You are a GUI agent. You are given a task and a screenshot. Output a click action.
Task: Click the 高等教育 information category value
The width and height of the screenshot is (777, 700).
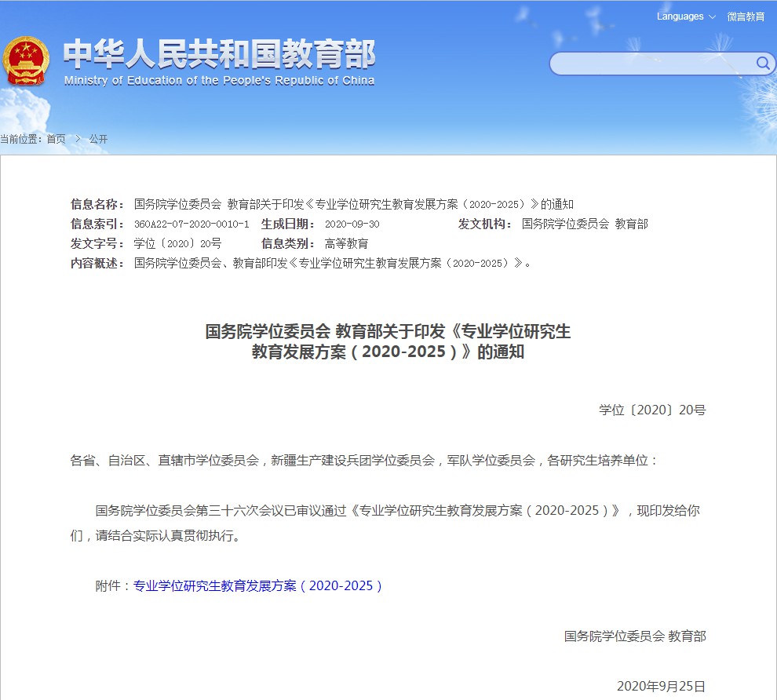point(346,243)
